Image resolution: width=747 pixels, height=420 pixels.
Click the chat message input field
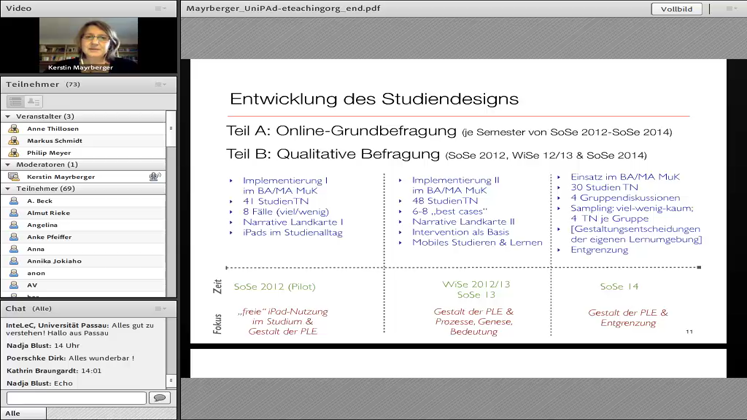[76, 398]
